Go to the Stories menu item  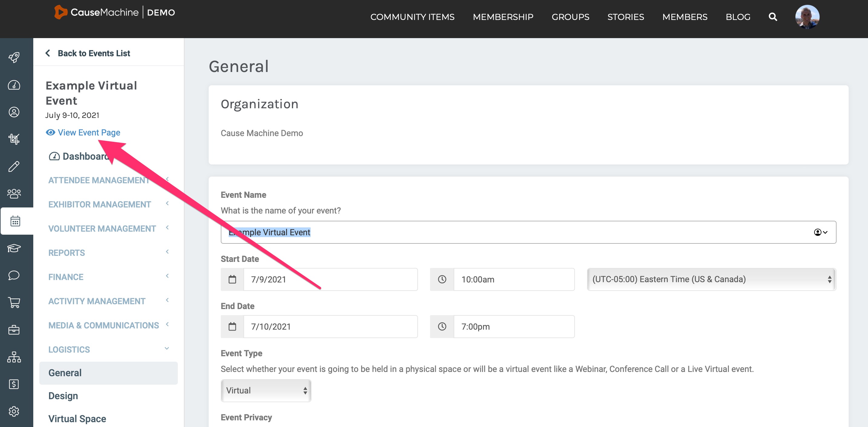click(625, 17)
